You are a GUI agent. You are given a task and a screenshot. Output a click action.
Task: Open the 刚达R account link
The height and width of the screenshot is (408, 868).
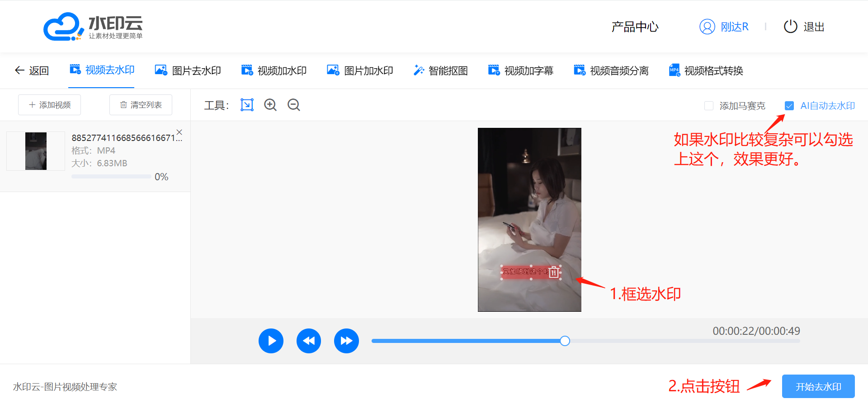(735, 27)
